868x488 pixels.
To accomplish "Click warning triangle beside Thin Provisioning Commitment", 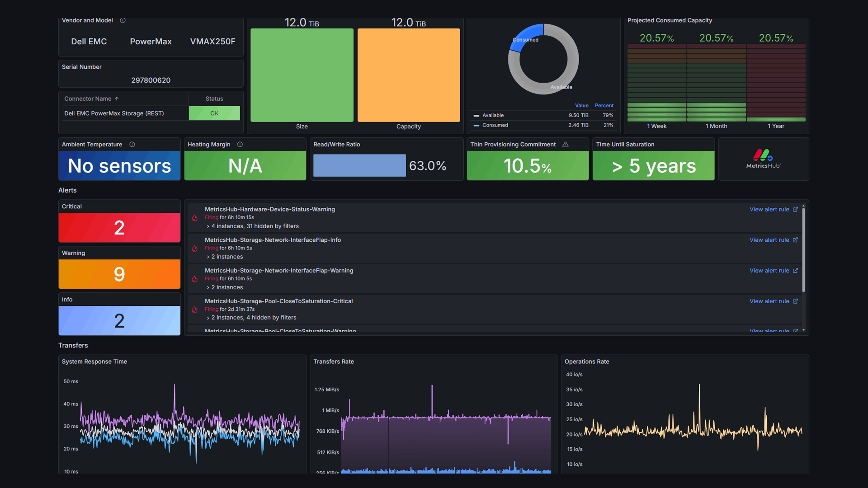I will click(566, 145).
